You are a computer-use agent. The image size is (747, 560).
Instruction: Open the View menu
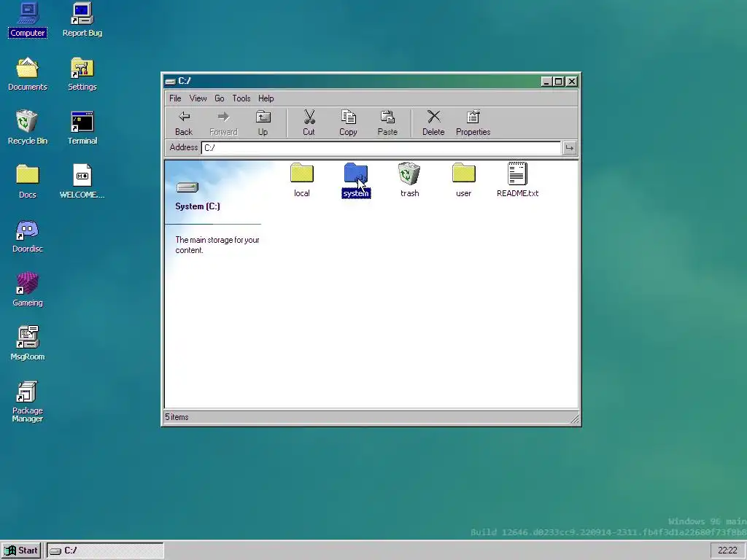click(198, 98)
